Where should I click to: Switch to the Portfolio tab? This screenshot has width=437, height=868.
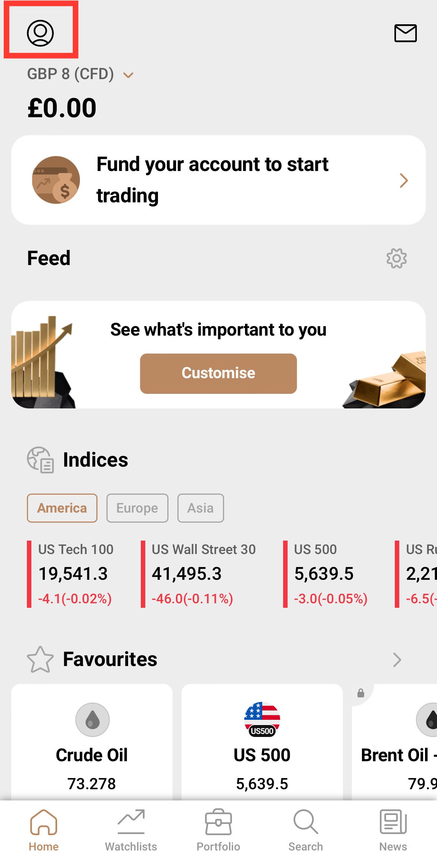[218, 830]
